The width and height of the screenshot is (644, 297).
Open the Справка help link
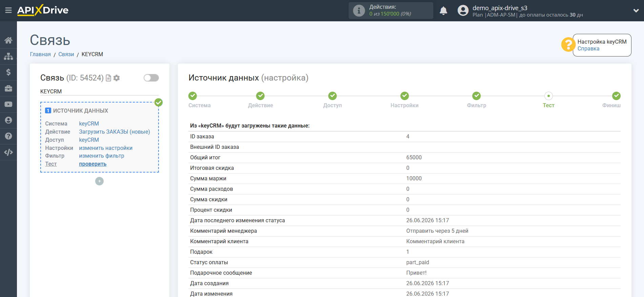(x=588, y=49)
